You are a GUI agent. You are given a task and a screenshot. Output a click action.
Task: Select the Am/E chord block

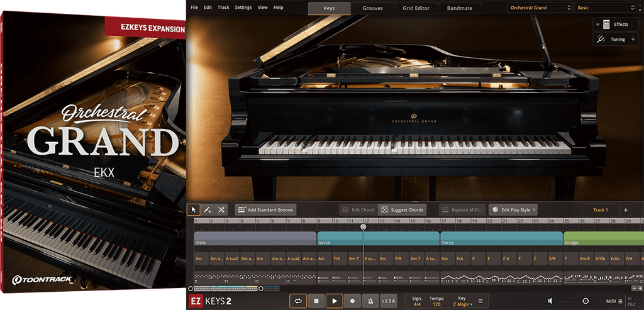coord(586,258)
